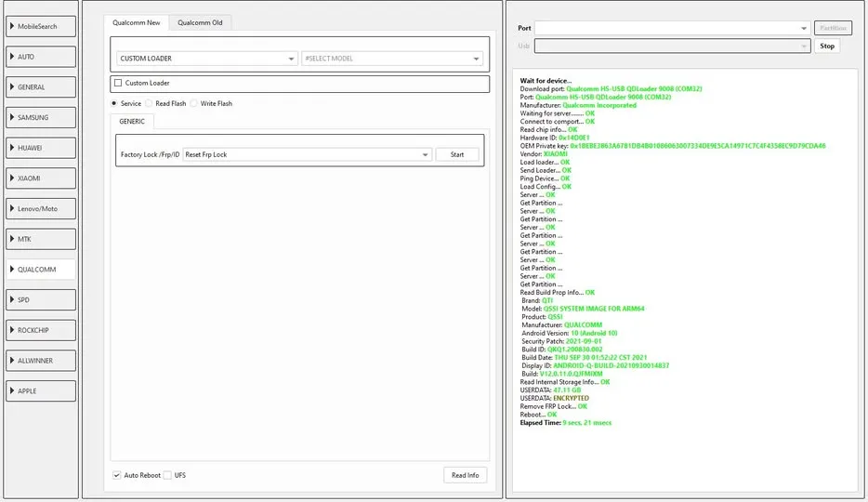Image resolution: width=868 pixels, height=502 pixels.
Task: Open the APPLE sidebar category
Action: pyautogui.click(x=41, y=391)
